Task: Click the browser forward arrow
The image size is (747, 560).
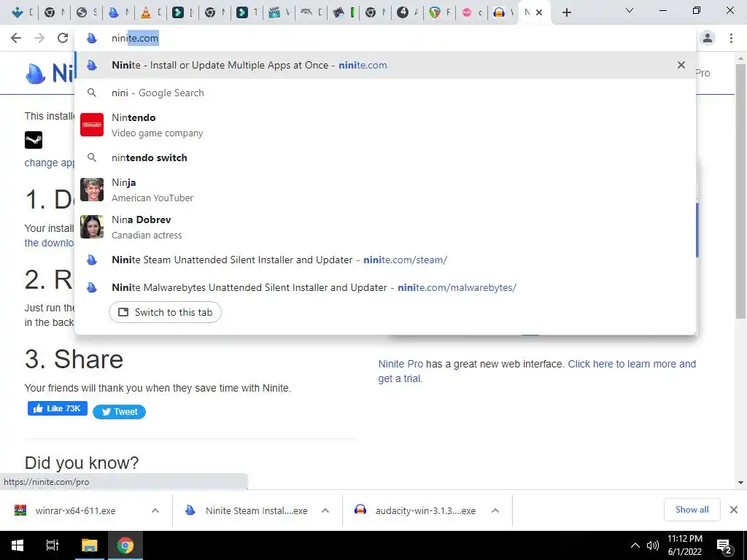Action: click(39, 38)
